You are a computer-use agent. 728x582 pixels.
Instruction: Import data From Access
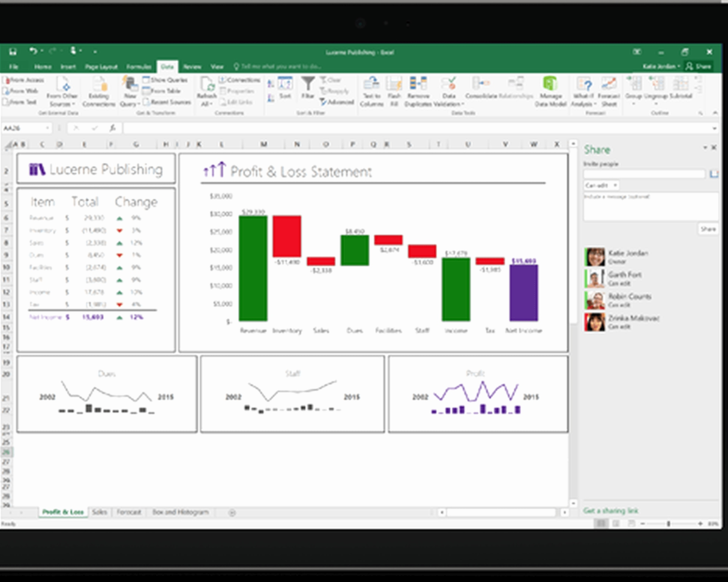[23, 80]
